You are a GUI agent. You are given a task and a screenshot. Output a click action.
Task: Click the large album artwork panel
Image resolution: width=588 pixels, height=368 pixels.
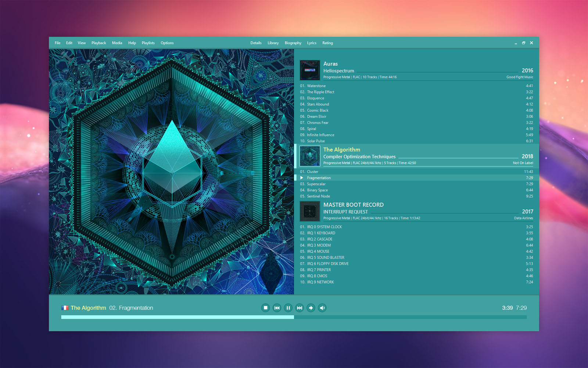pyautogui.click(x=171, y=172)
